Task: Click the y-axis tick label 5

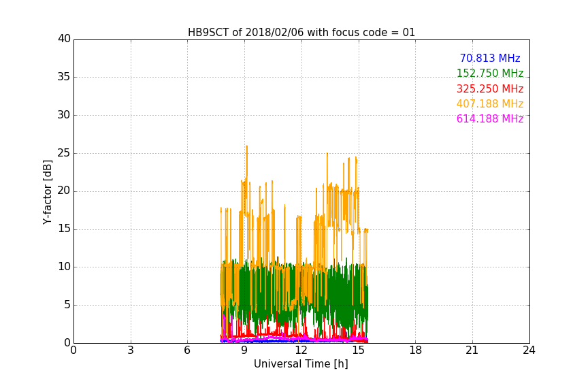Action: [x=67, y=305]
